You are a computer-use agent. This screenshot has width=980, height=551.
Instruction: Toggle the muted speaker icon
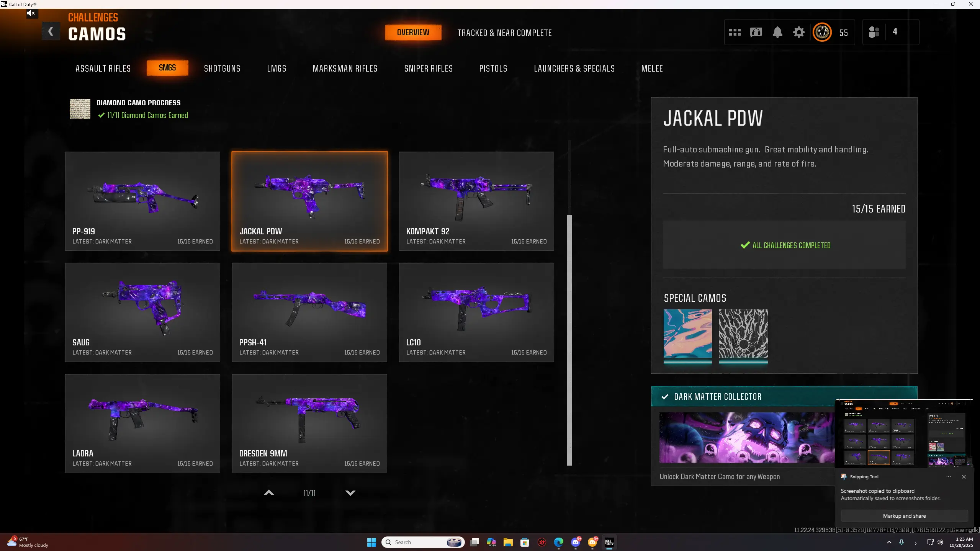(x=31, y=14)
